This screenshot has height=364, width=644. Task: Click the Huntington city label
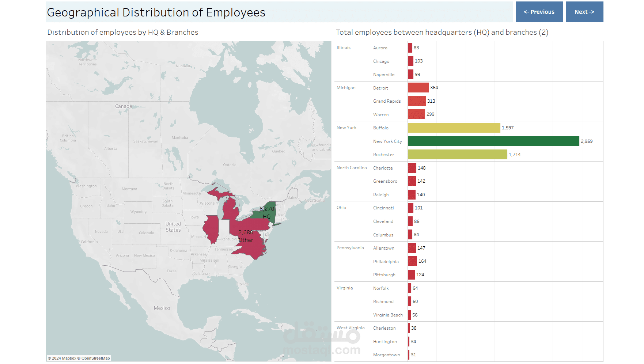pos(385,342)
